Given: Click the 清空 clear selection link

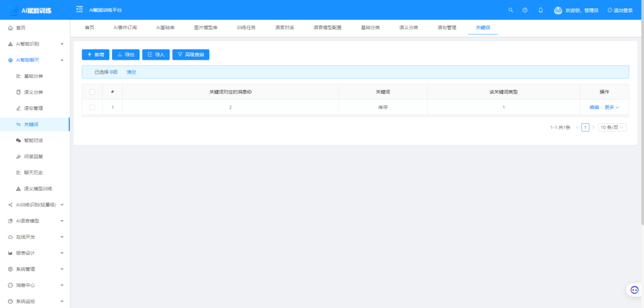Looking at the screenshot, I should coord(131,72).
